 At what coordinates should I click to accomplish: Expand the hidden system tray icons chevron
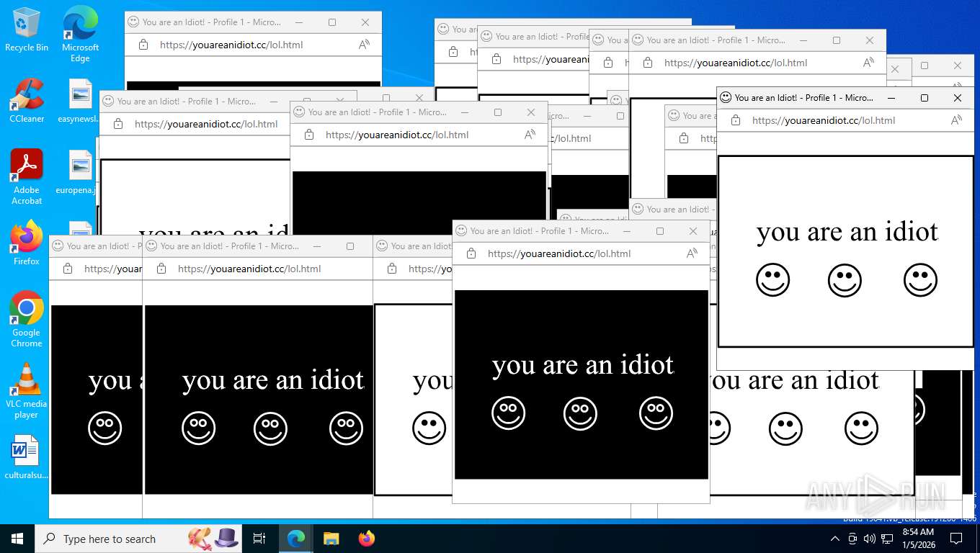[x=835, y=539]
